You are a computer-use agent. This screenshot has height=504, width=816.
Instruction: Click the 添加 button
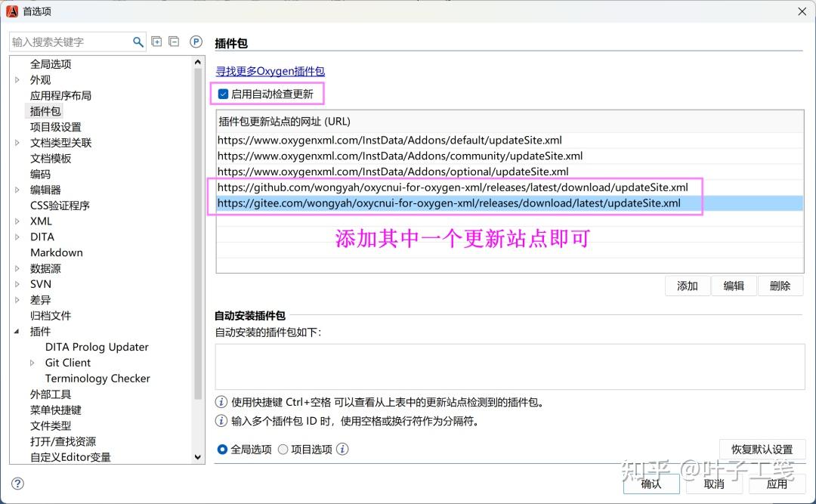tap(687, 286)
